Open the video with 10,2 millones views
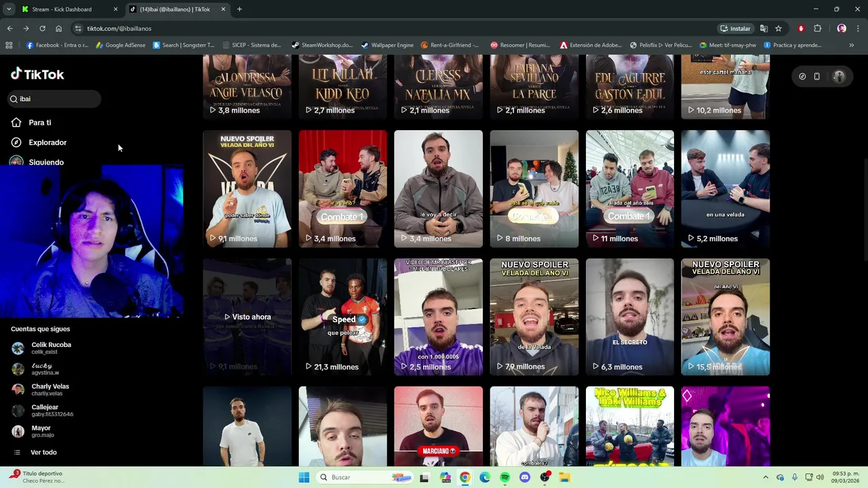 click(x=726, y=87)
